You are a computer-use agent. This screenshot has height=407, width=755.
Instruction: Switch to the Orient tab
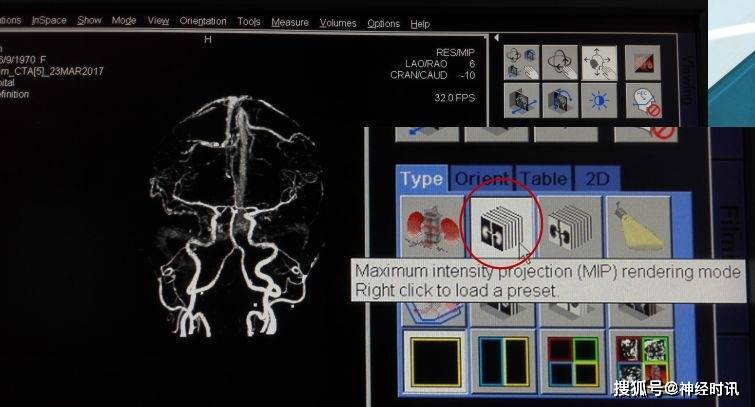click(x=481, y=180)
